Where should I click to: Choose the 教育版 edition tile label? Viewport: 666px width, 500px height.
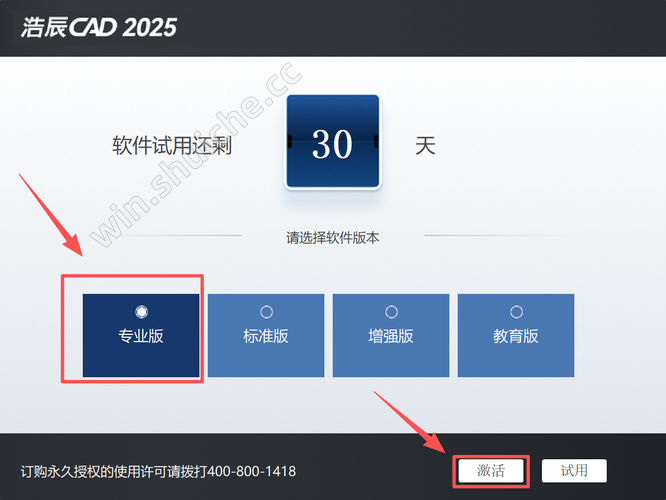point(516,336)
